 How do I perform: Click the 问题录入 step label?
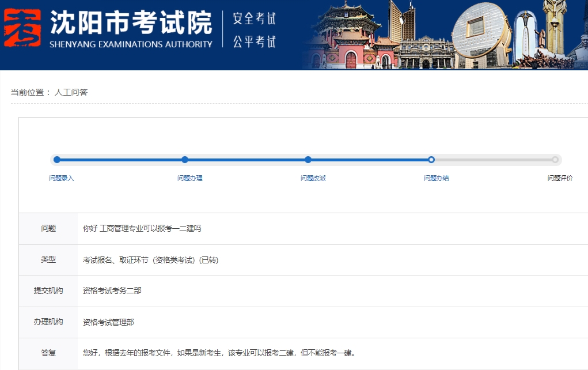pyautogui.click(x=62, y=178)
